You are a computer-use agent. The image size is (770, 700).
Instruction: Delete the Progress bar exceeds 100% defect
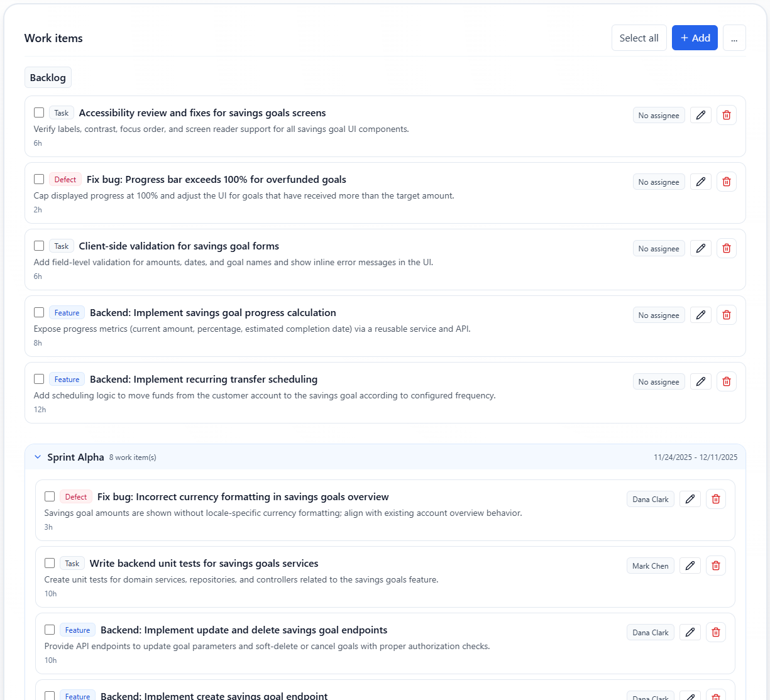(726, 182)
